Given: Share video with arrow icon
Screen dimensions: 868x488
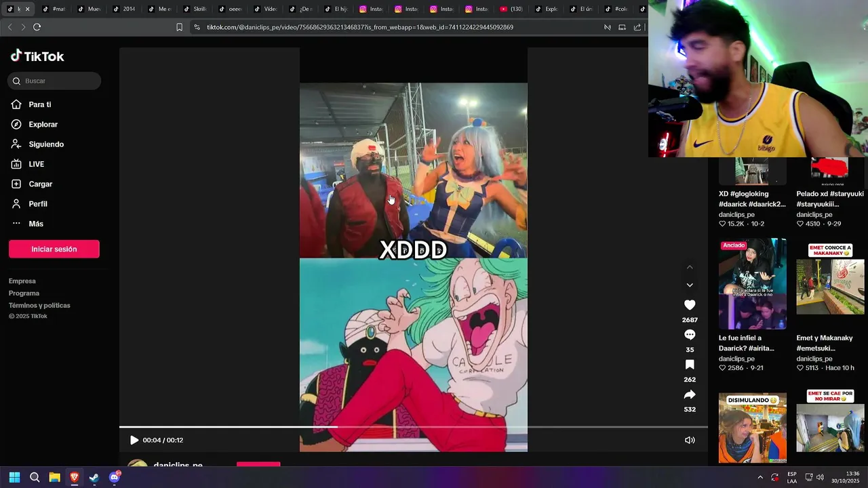Looking at the screenshot, I should tap(690, 394).
